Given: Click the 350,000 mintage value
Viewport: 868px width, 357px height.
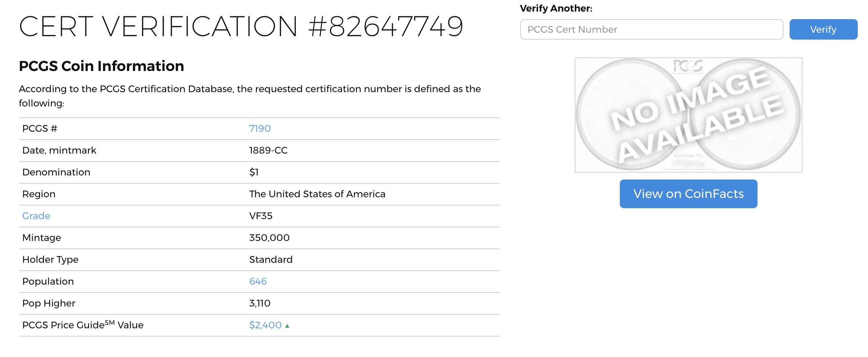Looking at the screenshot, I should (269, 238).
